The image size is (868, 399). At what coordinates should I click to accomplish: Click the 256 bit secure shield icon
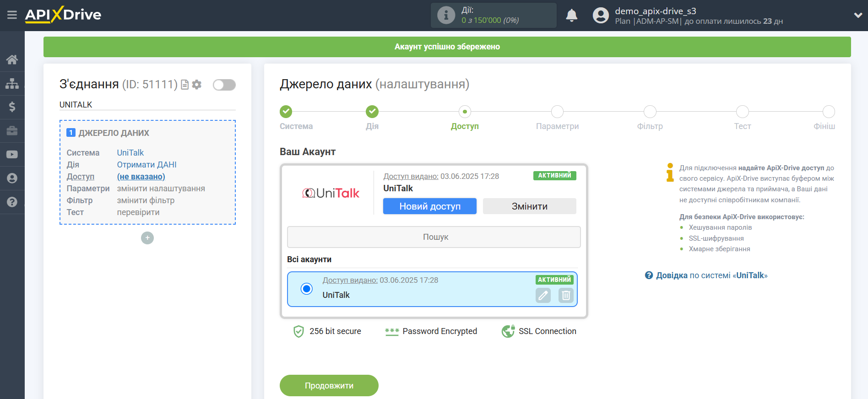298,331
